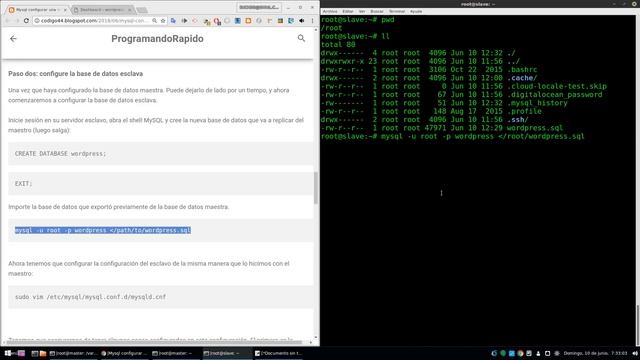This screenshot has width=640, height=360.
Task: Open the taskbar terminal launcher icon
Action: pyautogui.click(x=35, y=353)
